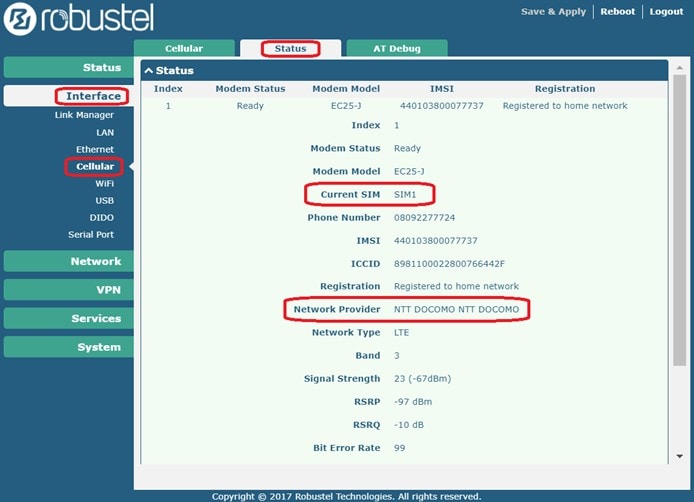Open the VPN sidebar menu

[x=69, y=290]
